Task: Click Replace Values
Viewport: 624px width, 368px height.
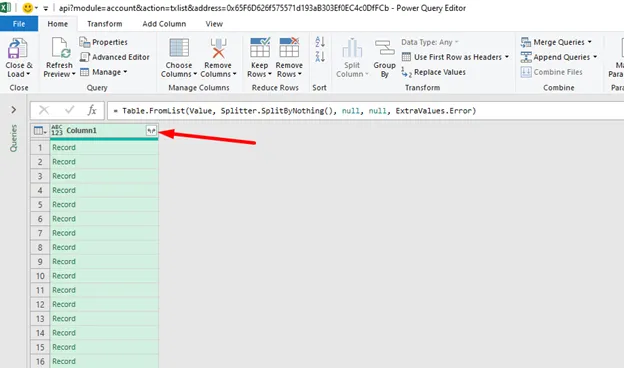Action: (434, 72)
